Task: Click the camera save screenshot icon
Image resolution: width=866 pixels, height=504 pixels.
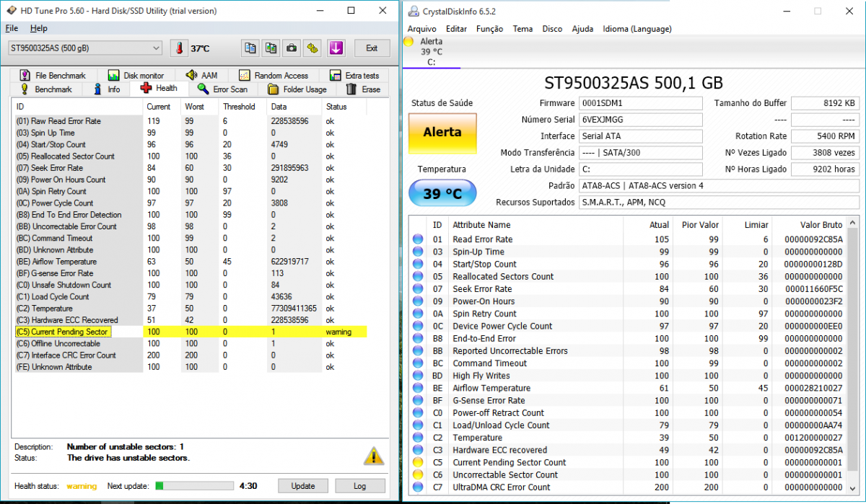Action: pos(291,48)
